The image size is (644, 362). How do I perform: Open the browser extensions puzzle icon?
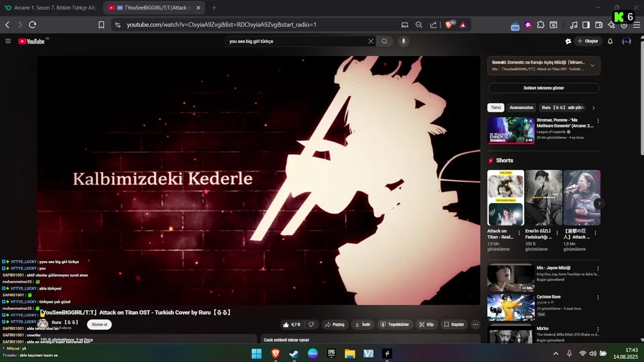point(541,25)
